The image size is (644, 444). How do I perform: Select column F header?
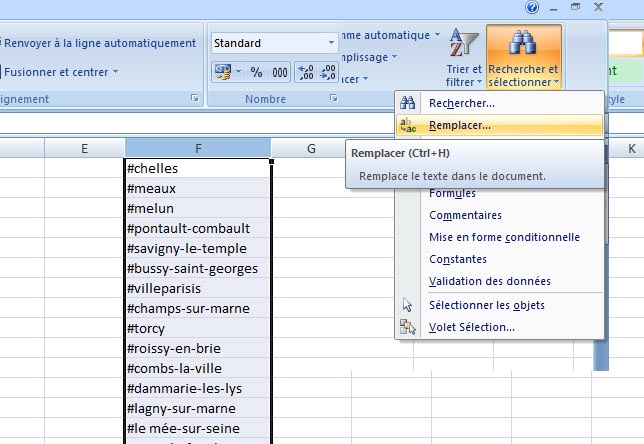pos(198,148)
